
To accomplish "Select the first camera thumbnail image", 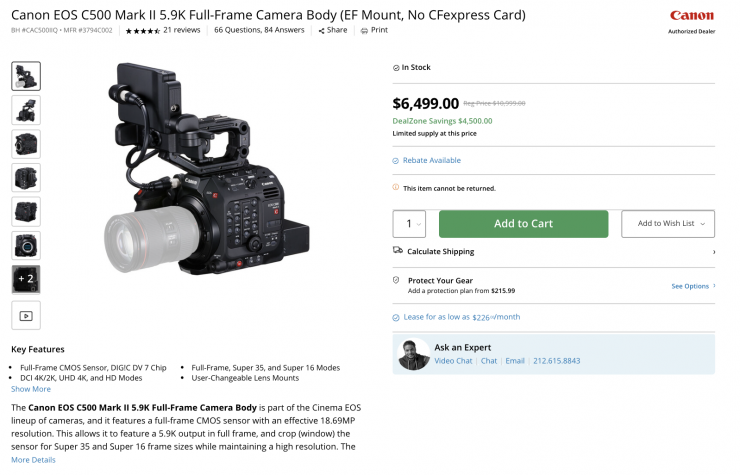I will (26, 76).
